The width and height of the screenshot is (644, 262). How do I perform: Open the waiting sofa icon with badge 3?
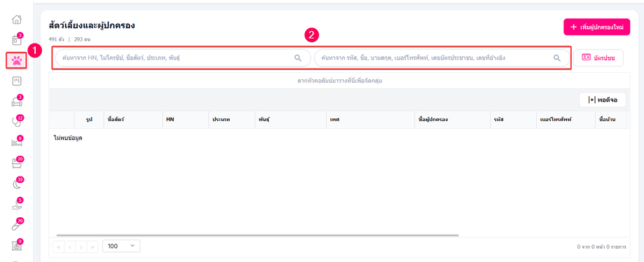(16, 102)
